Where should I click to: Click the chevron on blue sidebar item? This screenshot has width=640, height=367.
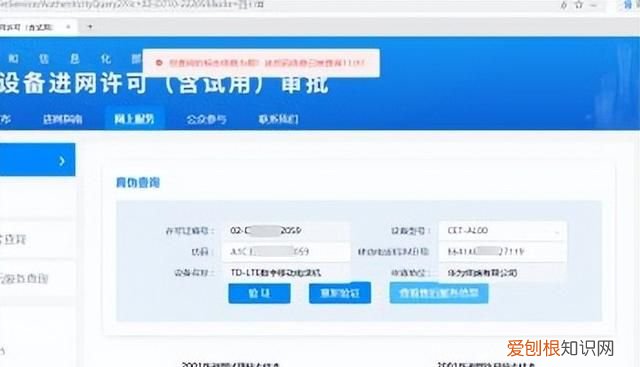tap(62, 161)
